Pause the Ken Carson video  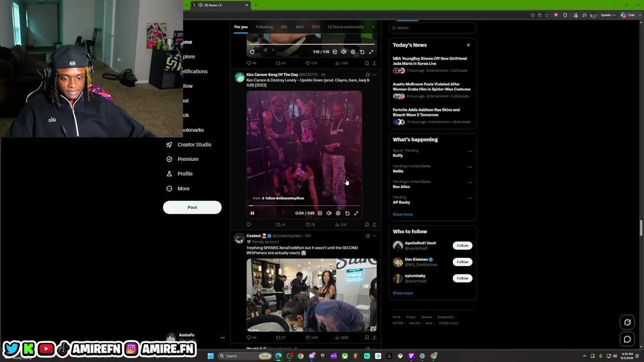[x=252, y=213]
